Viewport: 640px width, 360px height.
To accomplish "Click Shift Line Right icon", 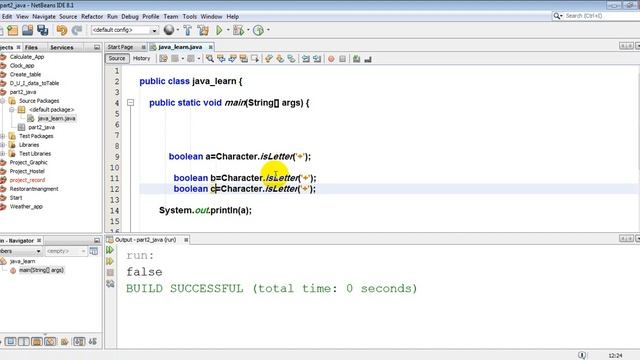I will [317, 59].
